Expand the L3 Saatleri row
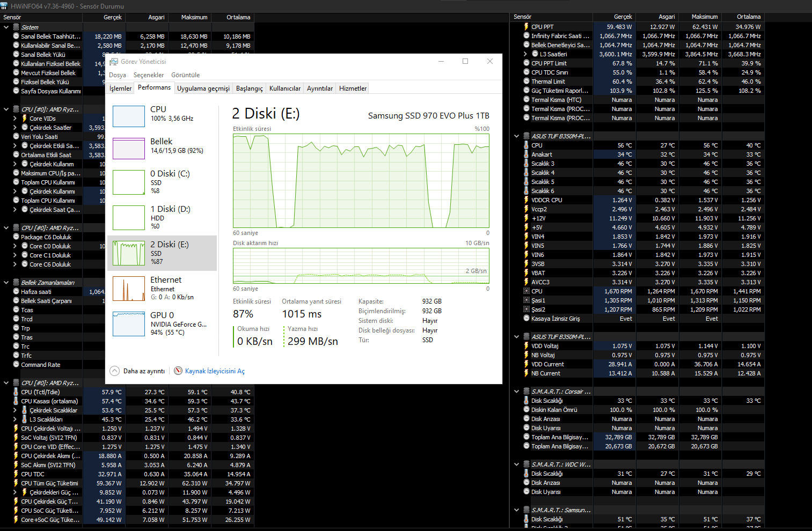Image resolution: width=812 pixels, height=531 pixels. (x=525, y=54)
